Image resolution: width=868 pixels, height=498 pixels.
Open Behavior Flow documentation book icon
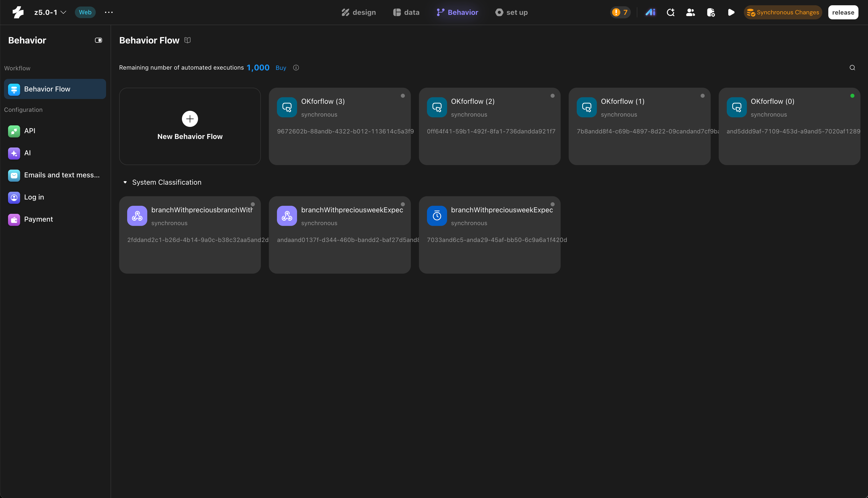pyautogui.click(x=187, y=40)
